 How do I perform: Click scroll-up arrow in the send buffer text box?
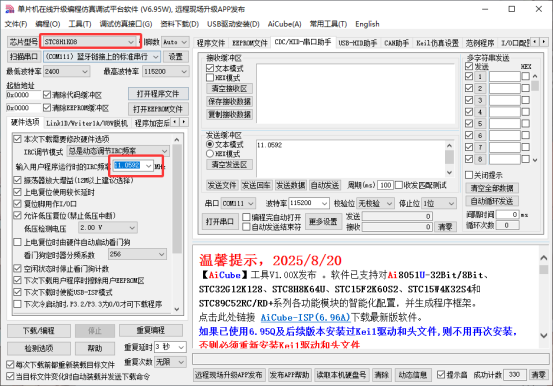tap(449, 145)
